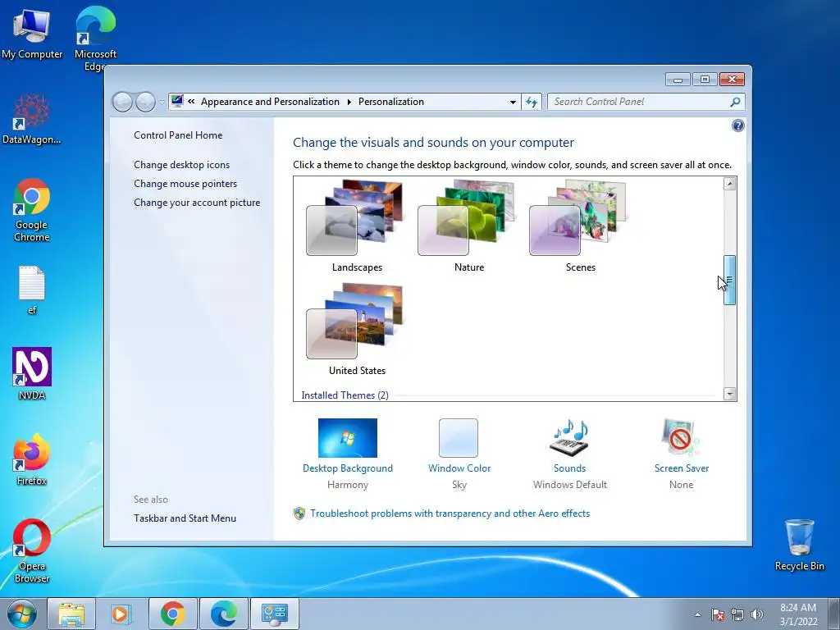Open the Recycle Bin
This screenshot has height=630, width=840.
pyautogui.click(x=799, y=545)
